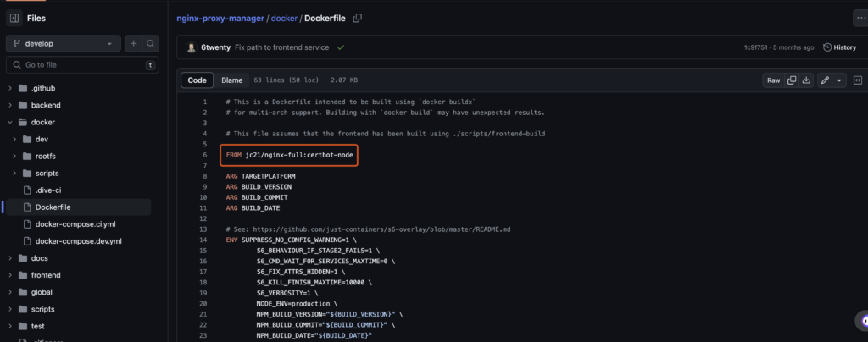868x342 pixels.
Task: Open the symbols panel icon
Action: (x=858, y=80)
